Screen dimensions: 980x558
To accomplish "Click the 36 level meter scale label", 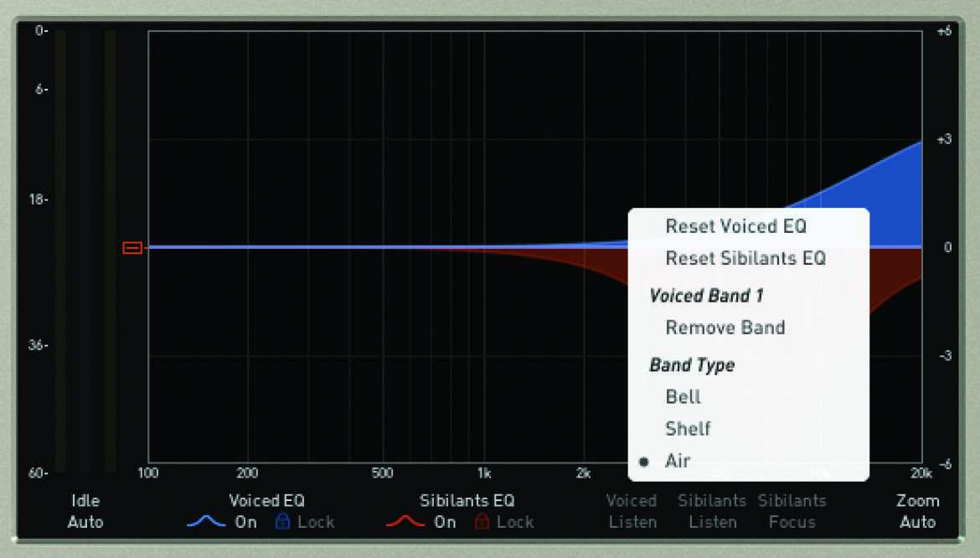I will click(39, 345).
